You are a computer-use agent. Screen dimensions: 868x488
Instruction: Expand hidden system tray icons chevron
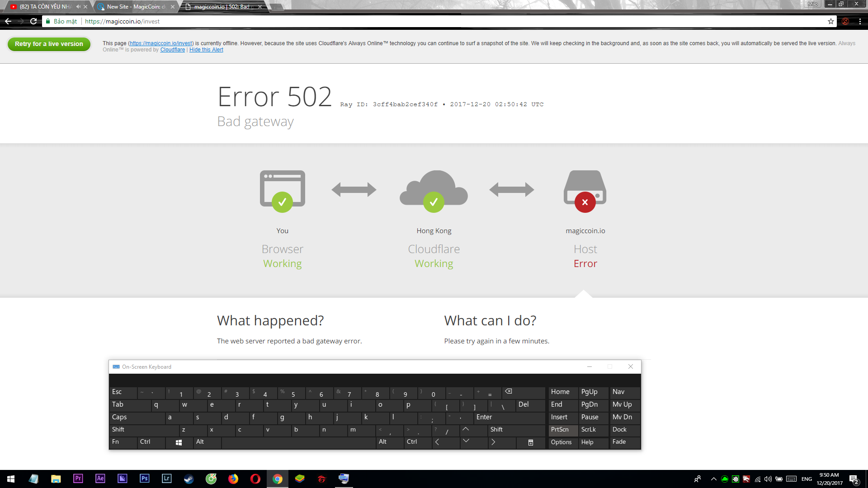713,479
